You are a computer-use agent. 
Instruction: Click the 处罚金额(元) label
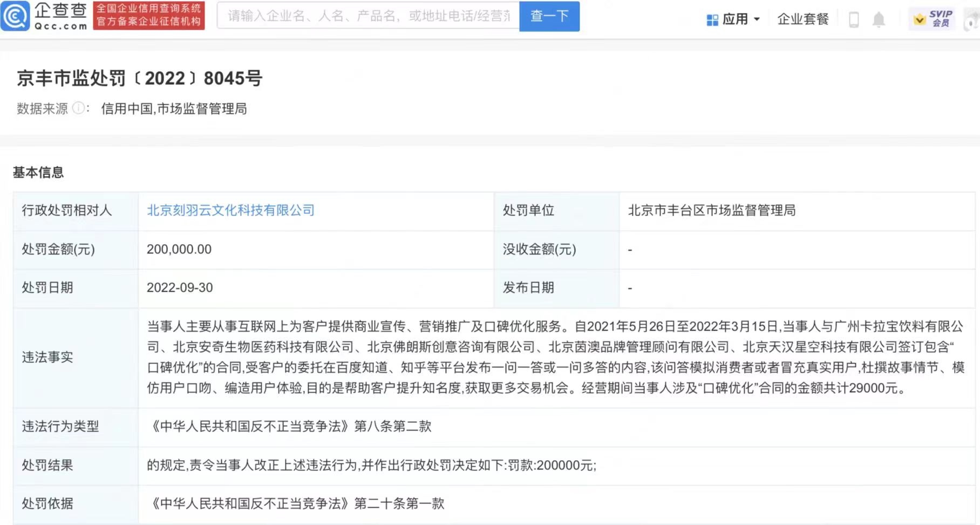58,249
